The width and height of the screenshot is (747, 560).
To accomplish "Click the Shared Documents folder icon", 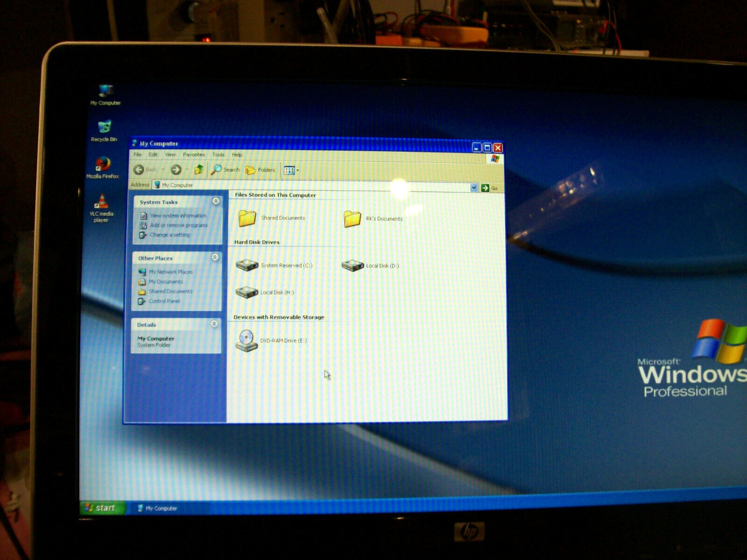I will click(x=247, y=218).
